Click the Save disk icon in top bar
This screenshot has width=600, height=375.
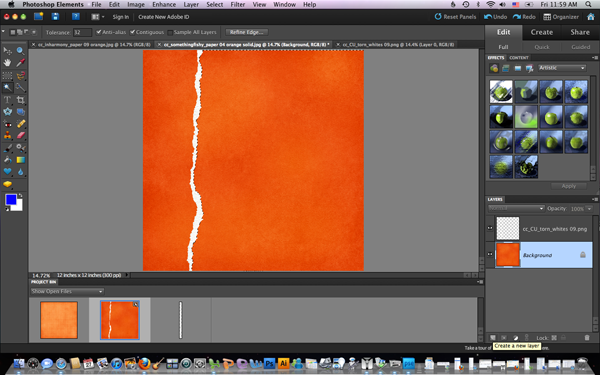tap(55, 16)
